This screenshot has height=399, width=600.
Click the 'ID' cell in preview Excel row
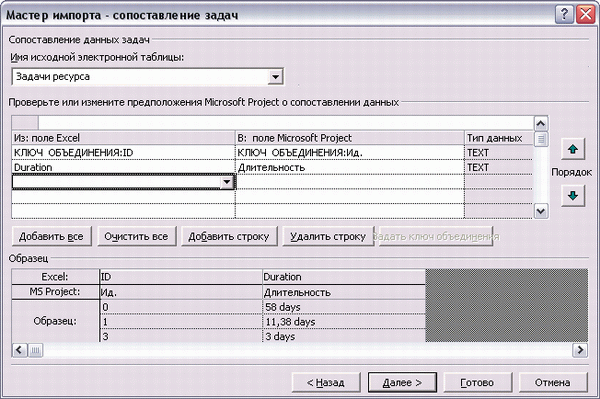181,277
